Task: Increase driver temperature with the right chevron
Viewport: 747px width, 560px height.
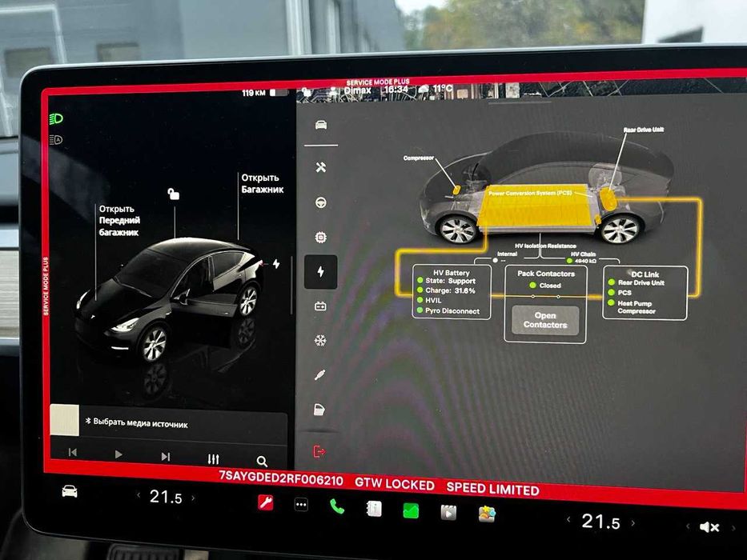Action: [193, 498]
